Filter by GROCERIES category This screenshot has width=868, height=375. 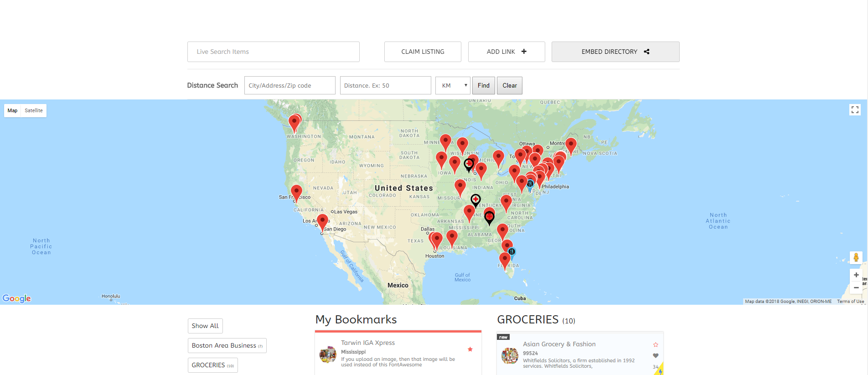(x=213, y=365)
